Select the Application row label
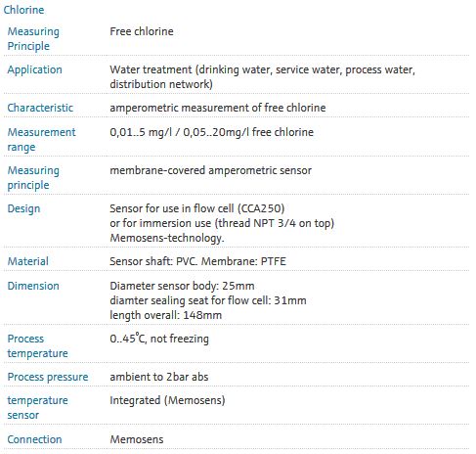476x454 pixels. 34,69
